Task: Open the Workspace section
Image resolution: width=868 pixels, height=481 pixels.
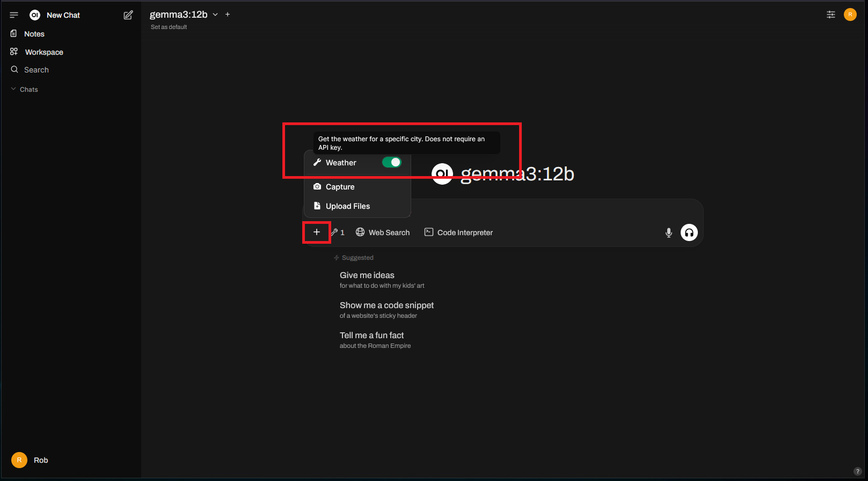Action: 44,52
